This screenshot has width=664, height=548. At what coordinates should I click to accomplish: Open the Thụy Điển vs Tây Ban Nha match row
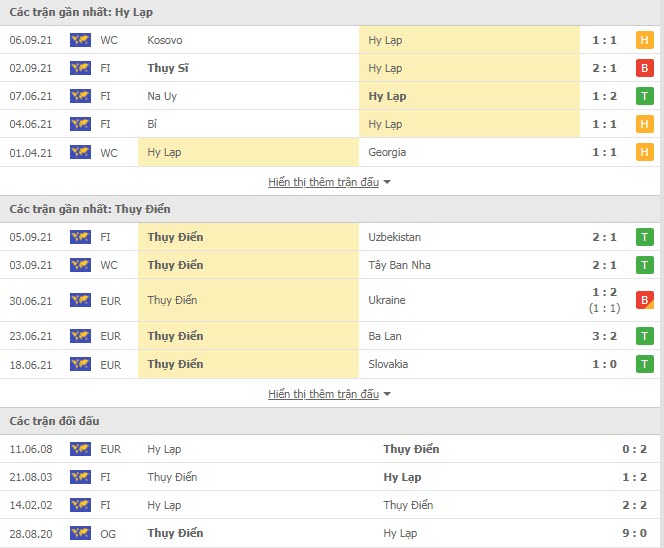click(x=330, y=265)
